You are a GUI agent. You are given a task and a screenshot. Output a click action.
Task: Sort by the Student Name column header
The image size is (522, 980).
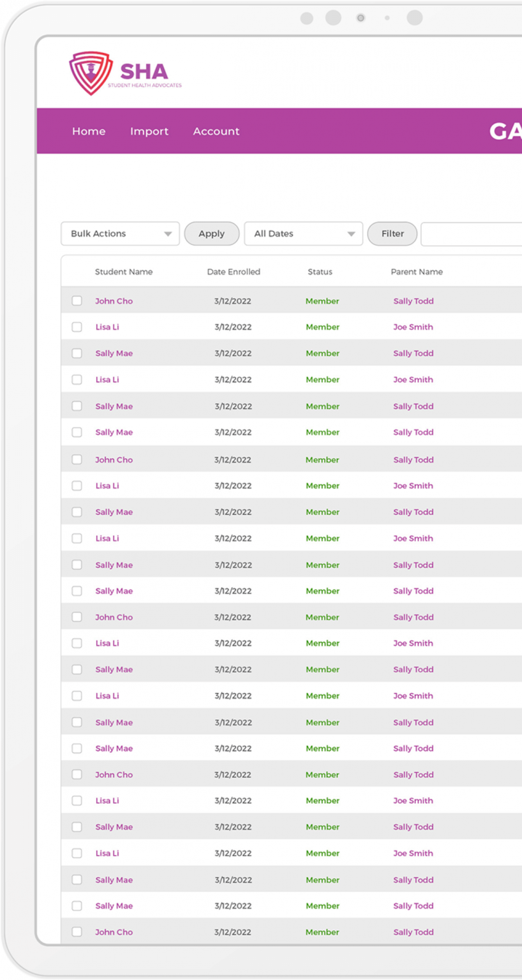124,272
